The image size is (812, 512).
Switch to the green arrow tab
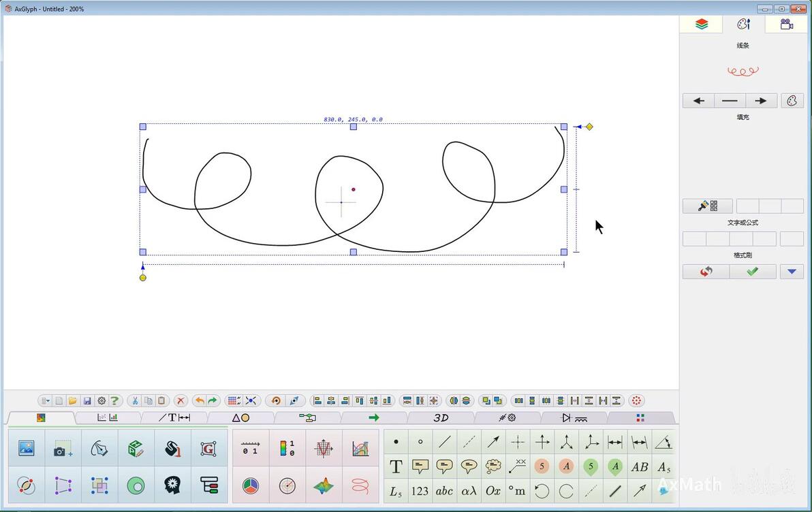[x=374, y=417]
